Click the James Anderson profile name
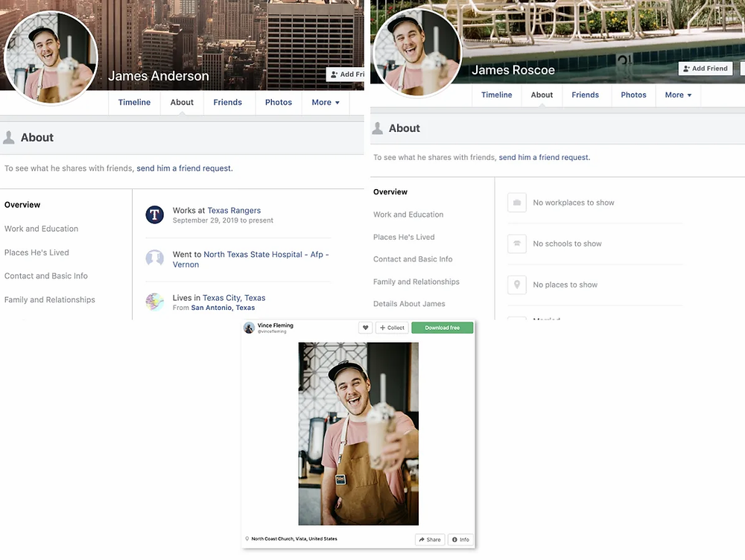745x560 pixels. pyautogui.click(x=158, y=76)
